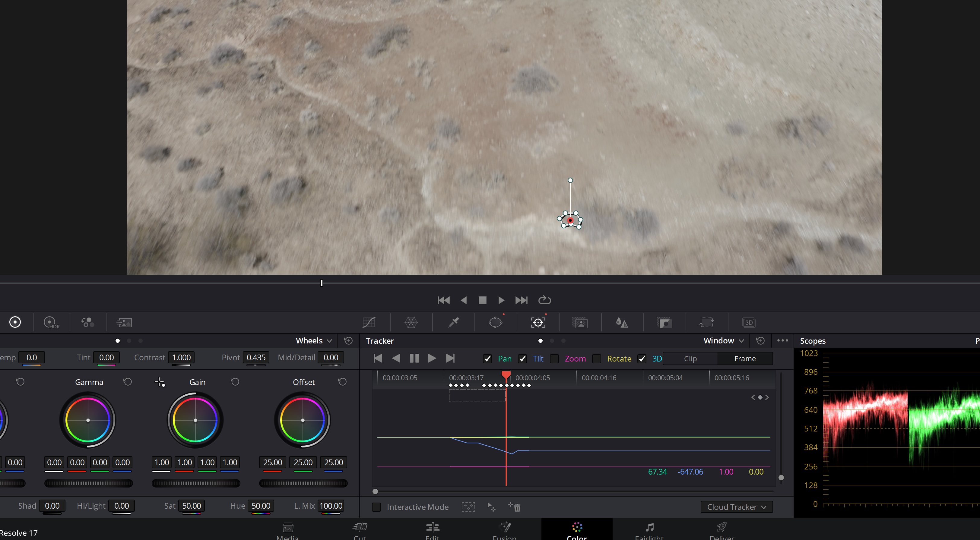Open the Cloud Tracker dropdown

tap(737, 507)
